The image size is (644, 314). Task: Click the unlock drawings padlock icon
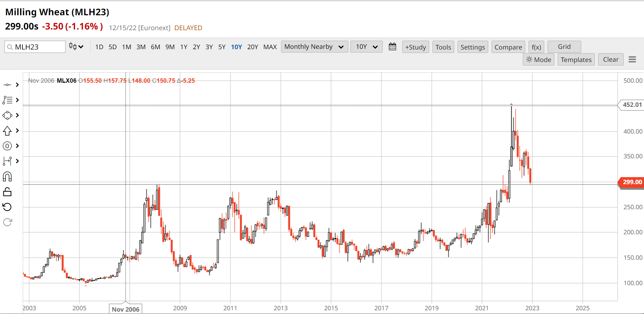[7, 192]
